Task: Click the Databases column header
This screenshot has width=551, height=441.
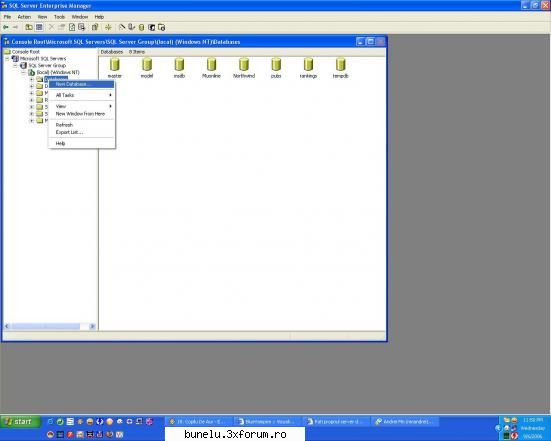Action: click(x=112, y=52)
